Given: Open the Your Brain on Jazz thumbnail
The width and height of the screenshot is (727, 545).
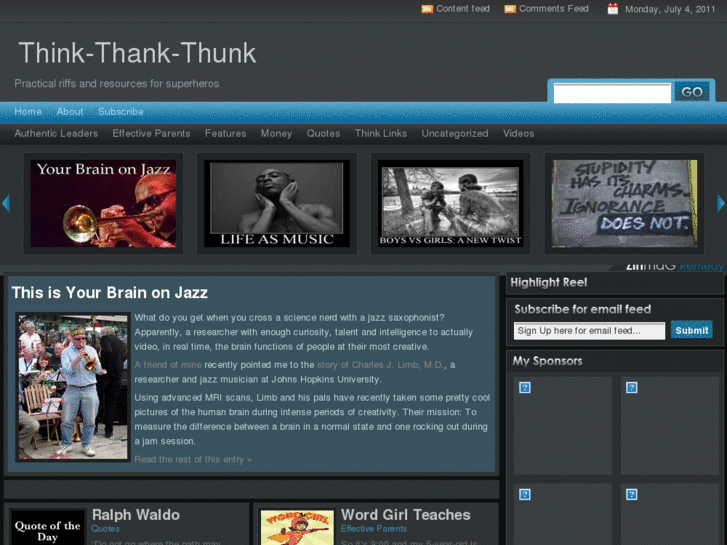Looking at the screenshot, I should click(103, 204).
